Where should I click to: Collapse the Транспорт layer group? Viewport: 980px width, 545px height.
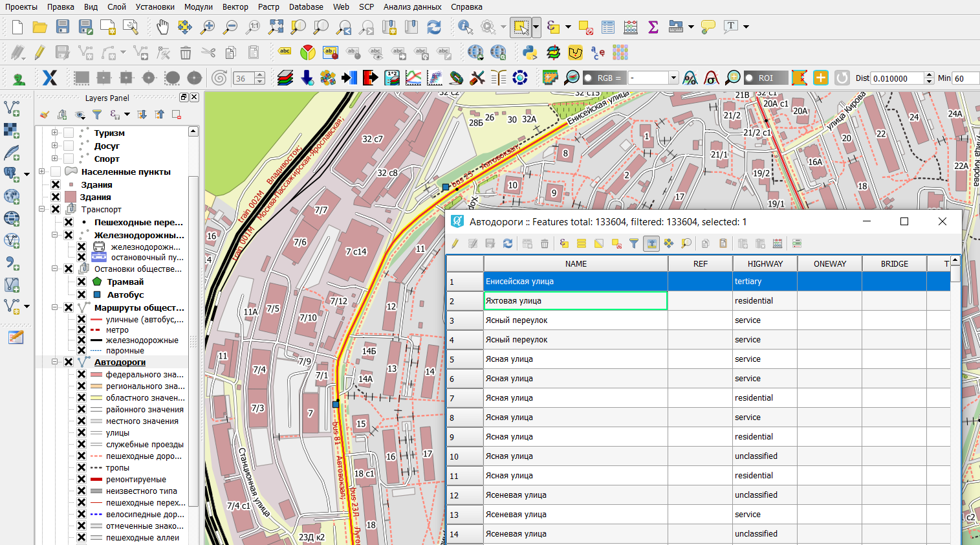click(42, 209)
